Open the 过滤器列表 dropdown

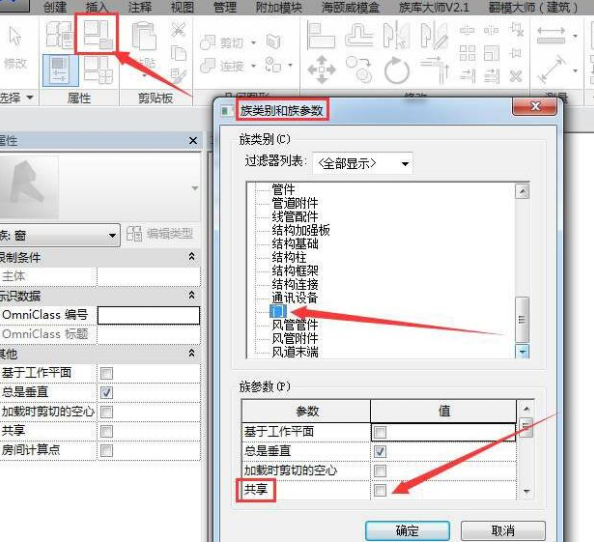[x=363, y=164]
